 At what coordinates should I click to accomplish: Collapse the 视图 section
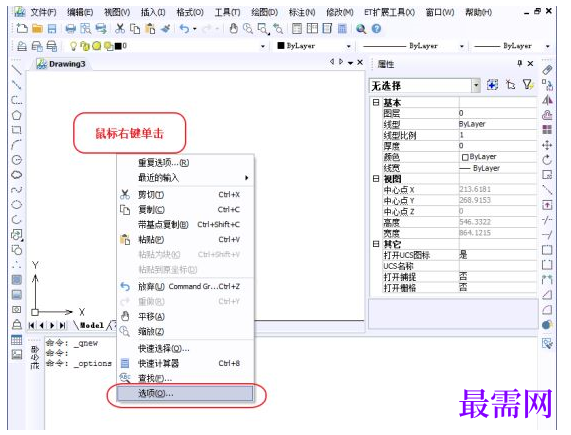click(375, 178)
